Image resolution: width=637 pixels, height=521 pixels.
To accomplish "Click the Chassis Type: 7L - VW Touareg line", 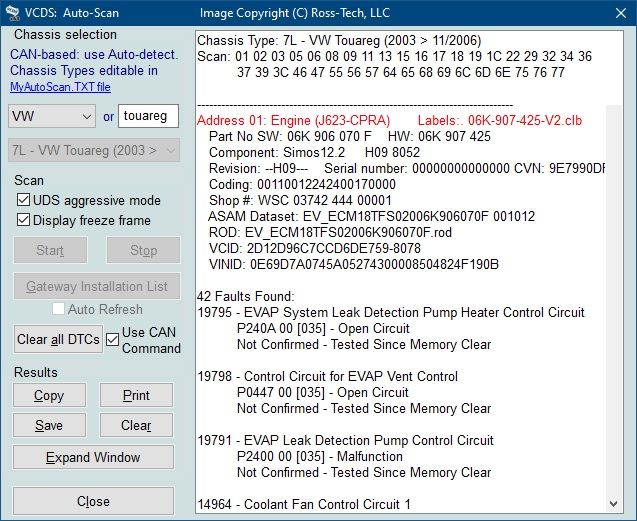I will pyautogui.click(x=339, y=41).
